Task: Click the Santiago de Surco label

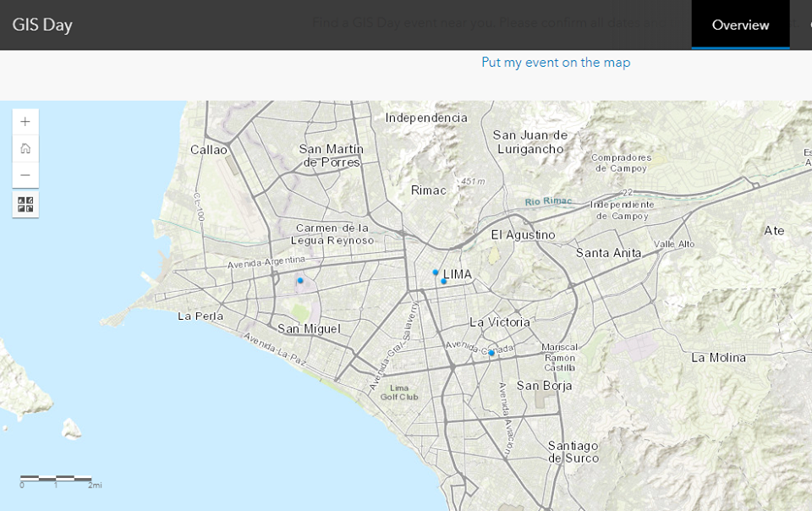Action: point(573,452)
